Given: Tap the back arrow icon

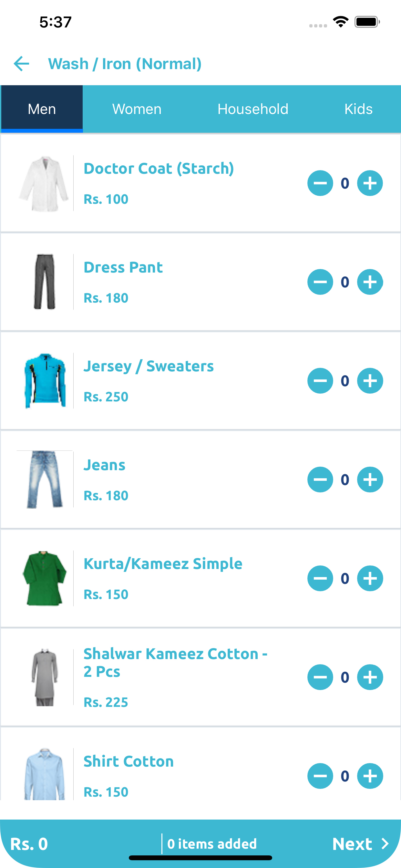Looking at the screenshot, I should click(x=22, y=64).
